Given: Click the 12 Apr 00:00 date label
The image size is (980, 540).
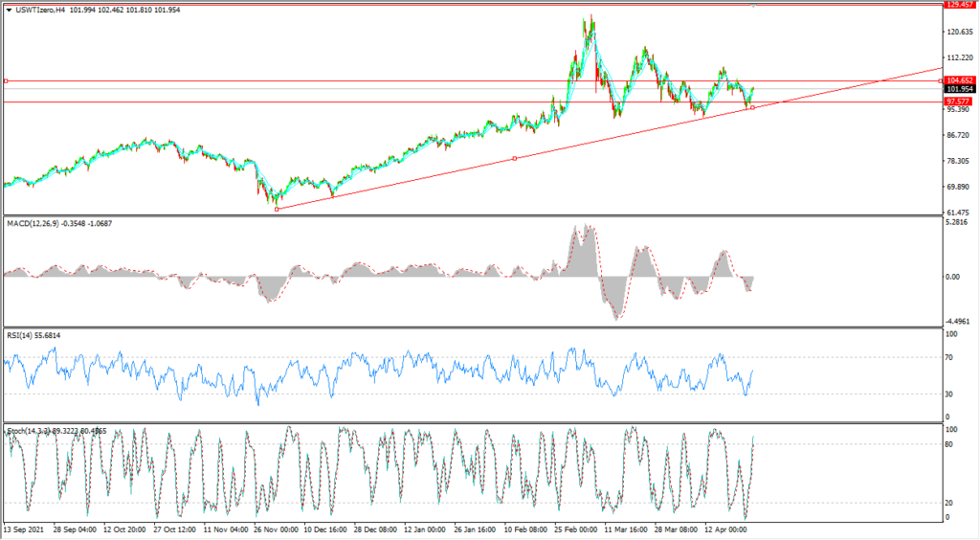Looking at the screenshot, I should point(725,529).
